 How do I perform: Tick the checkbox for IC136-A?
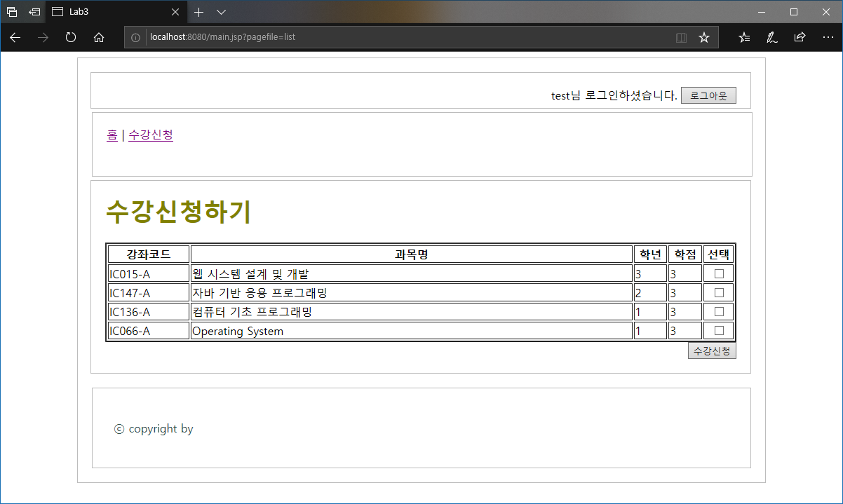click(x=719, y=311)
